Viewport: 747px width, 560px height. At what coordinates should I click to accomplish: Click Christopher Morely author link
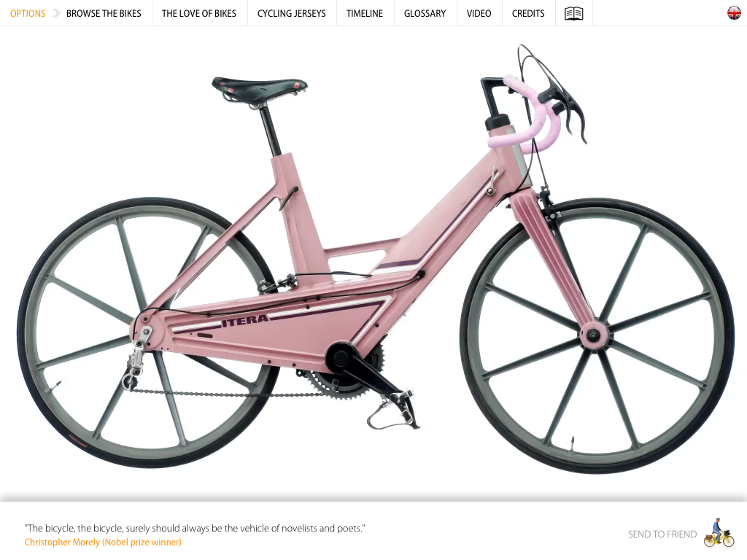coord(103,542)
